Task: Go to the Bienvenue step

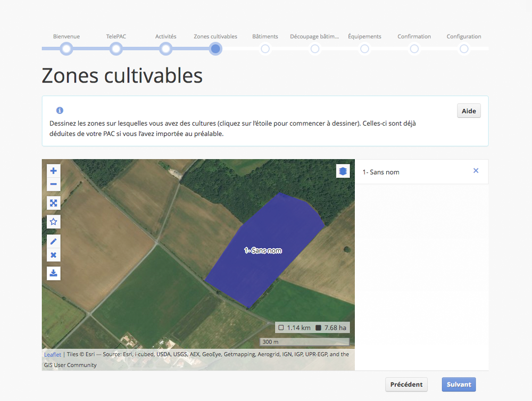Action: (x=66, y=49)
